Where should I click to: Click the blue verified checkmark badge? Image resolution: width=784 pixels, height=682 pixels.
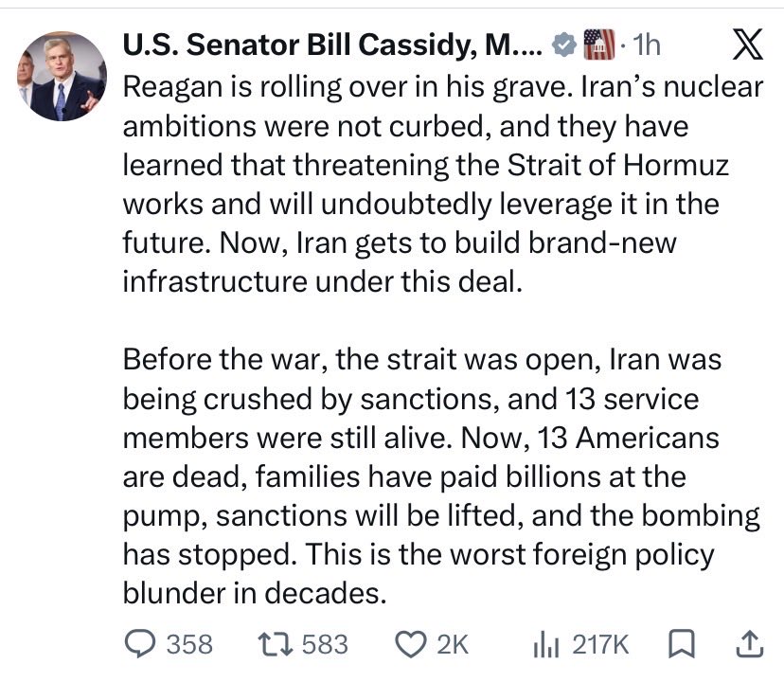tap(563, 46)
